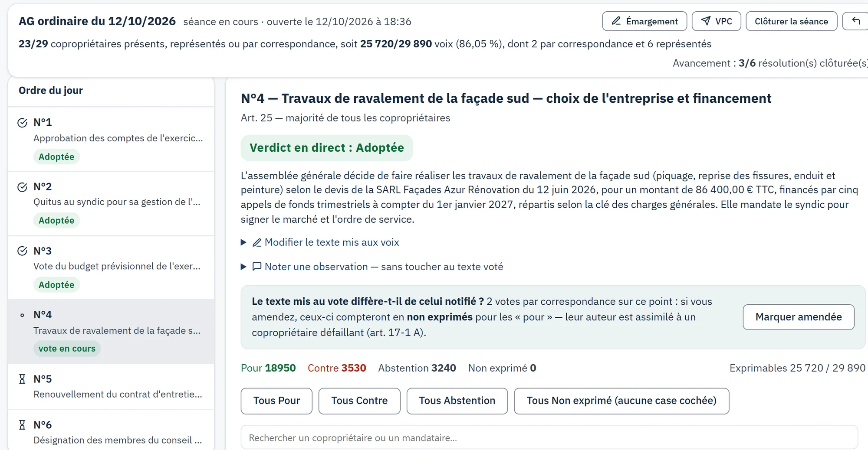
Task: Open the Émargement attendance sheet
Action: coord(644,21)
